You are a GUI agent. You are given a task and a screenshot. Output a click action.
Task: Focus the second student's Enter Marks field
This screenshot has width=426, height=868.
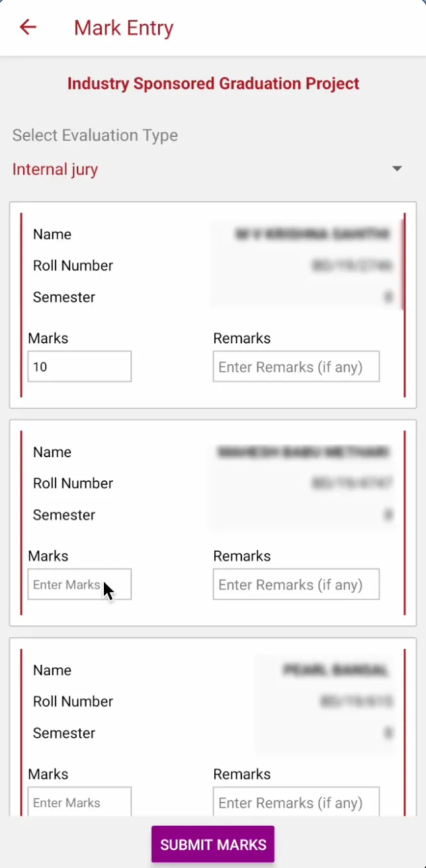click(x=79, y=584)
